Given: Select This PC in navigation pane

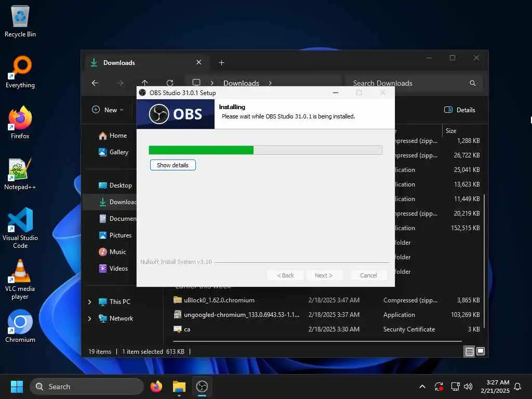Looking at the screenshot, I should click(115, 302).
